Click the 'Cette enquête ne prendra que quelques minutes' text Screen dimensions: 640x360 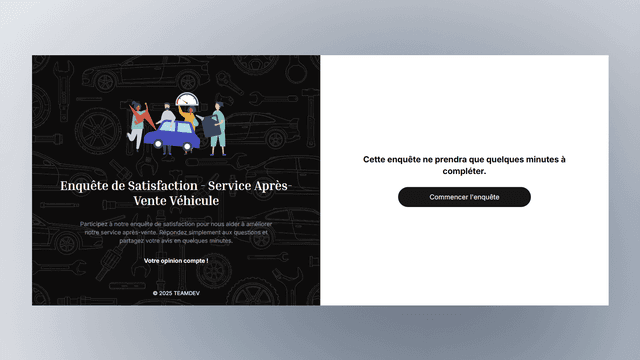coord(464,165)
